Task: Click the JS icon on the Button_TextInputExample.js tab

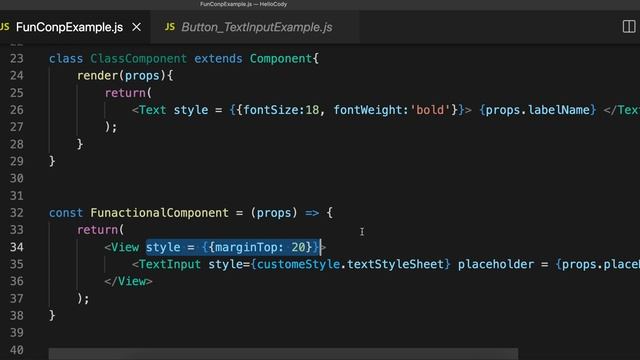Action: (x=170, y=27)
